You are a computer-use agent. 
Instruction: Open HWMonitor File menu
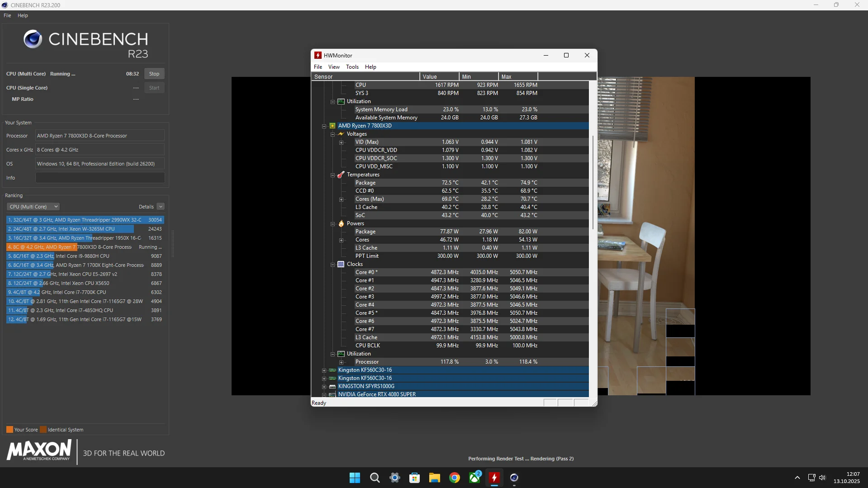click(318, 67)
